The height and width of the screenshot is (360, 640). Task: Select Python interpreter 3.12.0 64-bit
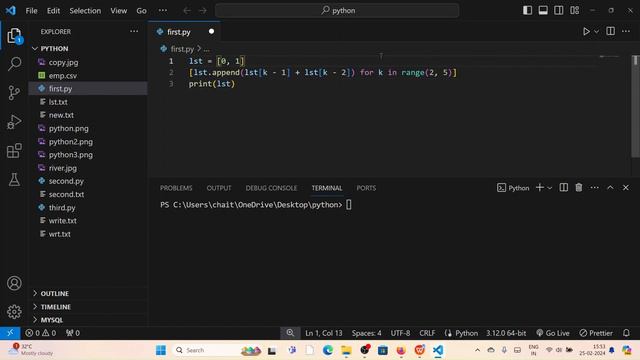[x=506, y=333]
